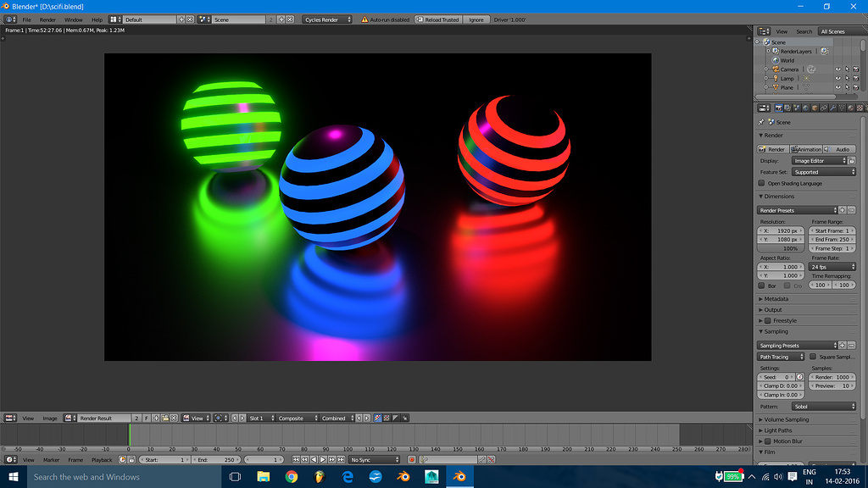This screenshot has height=488, width=868.
Task: Open the Path Tracing integrator dropdown
Action: pos(781,357)
